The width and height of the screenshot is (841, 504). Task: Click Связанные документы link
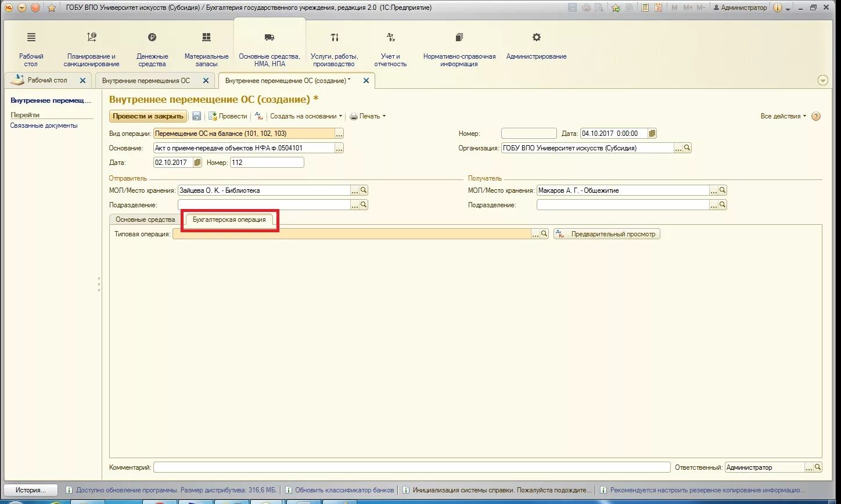pos(44,125)
